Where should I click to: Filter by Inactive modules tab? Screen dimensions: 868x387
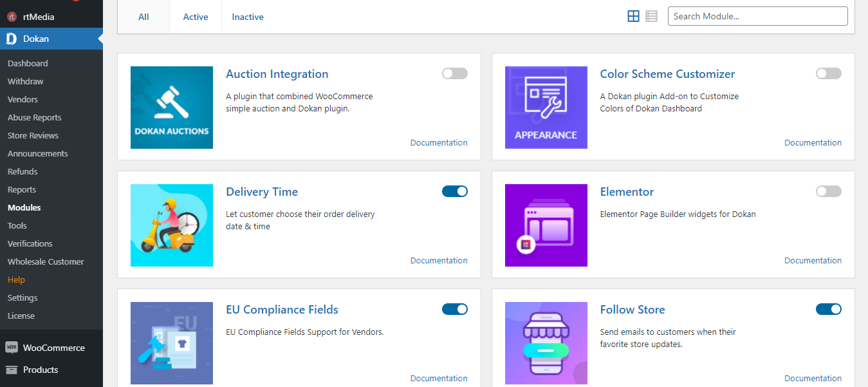pos(248,17)
